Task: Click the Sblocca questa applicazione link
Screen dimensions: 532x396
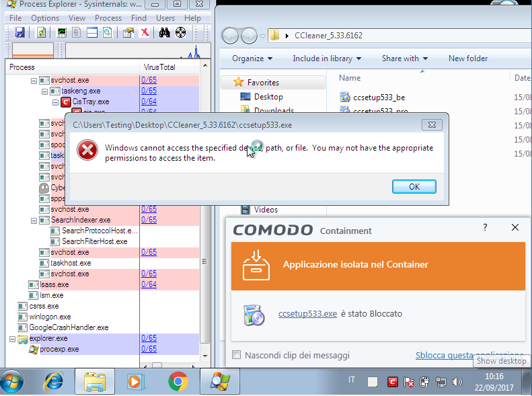Action: (469, 355)
